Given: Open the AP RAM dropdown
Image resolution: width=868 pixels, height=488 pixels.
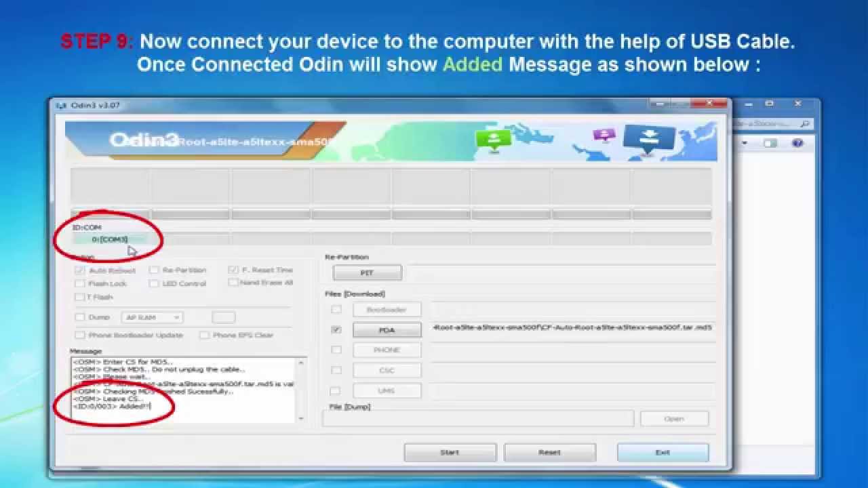Looking at the screenshot, I should point(152,317).
